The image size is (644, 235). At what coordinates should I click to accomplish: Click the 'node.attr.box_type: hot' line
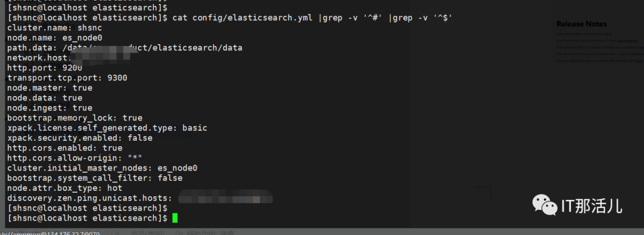(x=65, y=188)
